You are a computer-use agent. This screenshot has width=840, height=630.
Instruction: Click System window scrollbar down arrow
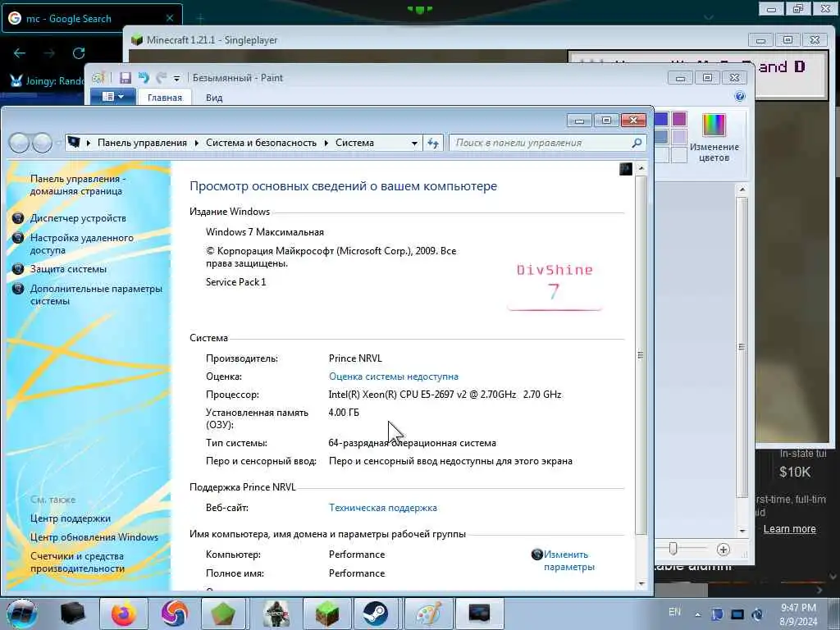(x=641, y=584)
